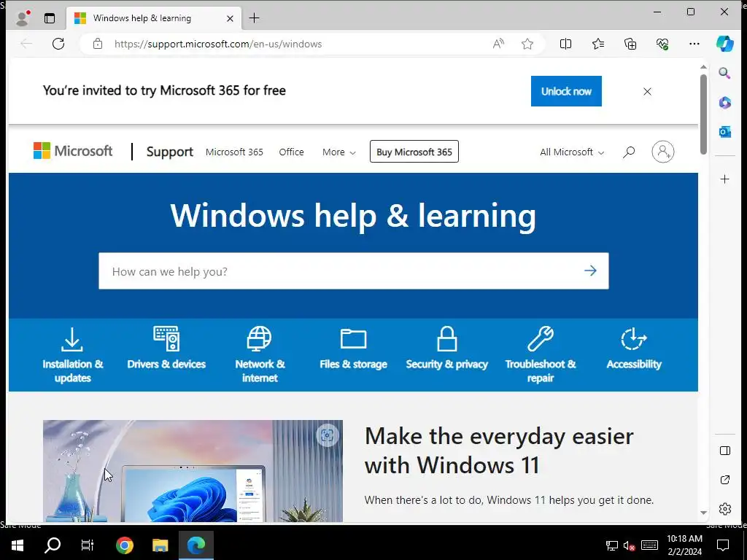The image size is (747, 560).
Task: Click Unlock now button
Action: tap(566, 91)
